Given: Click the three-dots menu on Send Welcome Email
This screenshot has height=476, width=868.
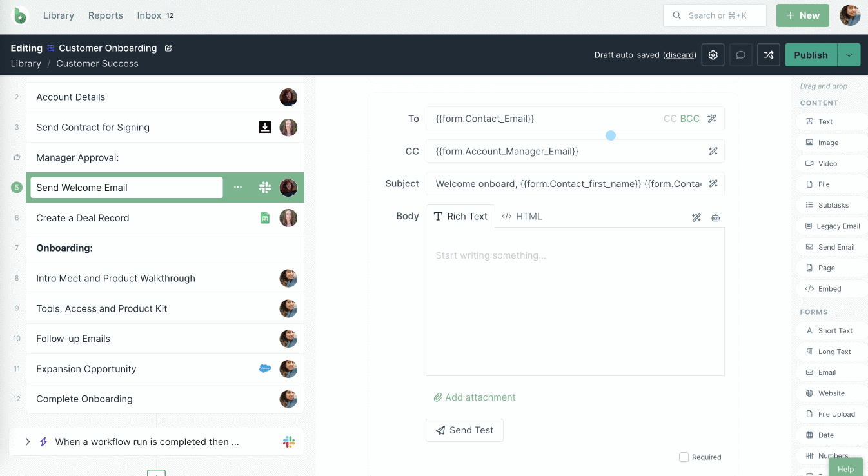Looking at the screenshot, I should coord(238,187).
